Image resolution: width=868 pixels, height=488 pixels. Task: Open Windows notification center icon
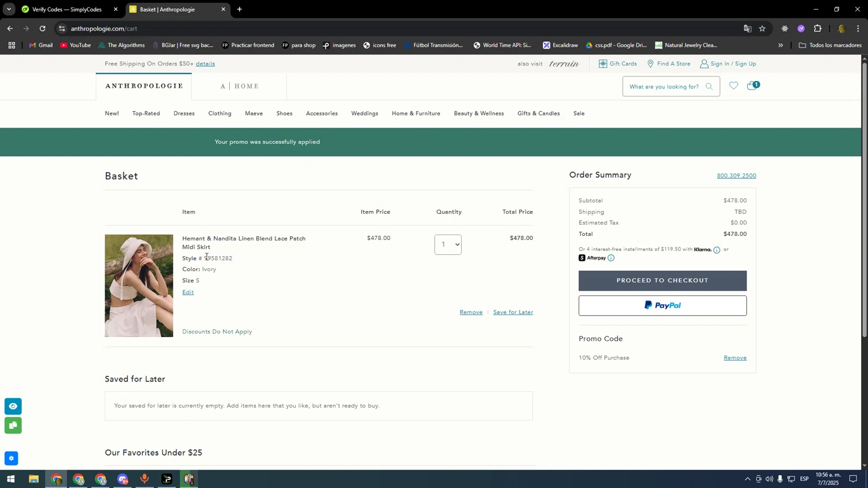pos(853,479)
